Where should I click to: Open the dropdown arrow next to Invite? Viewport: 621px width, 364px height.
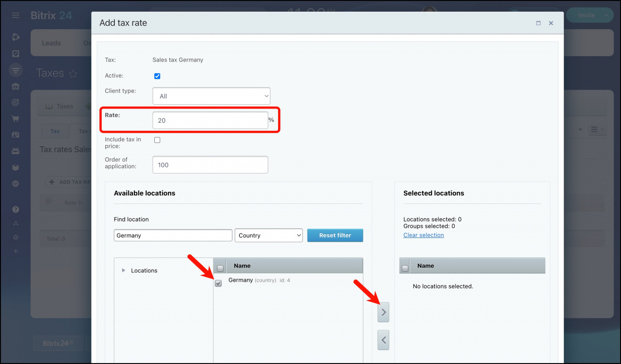606,16
